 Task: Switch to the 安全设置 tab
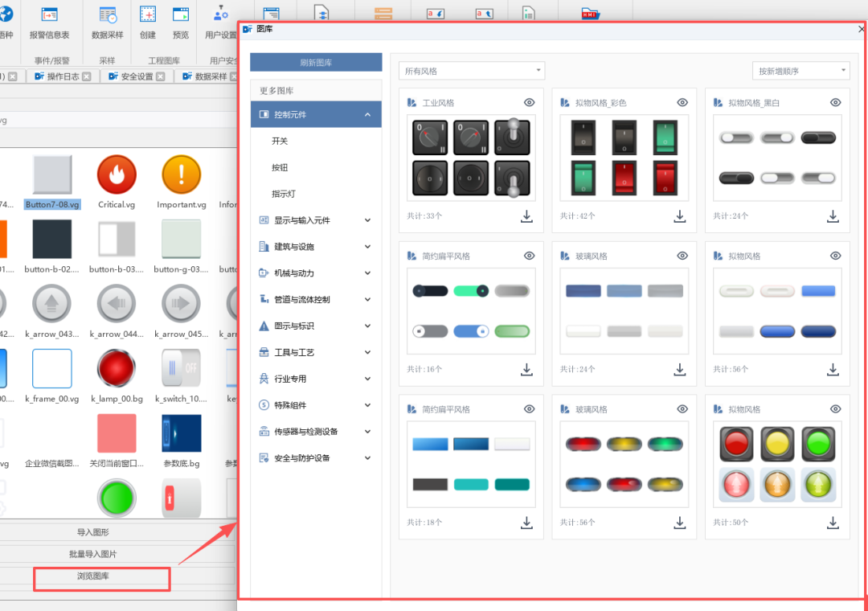pos(137,76)
